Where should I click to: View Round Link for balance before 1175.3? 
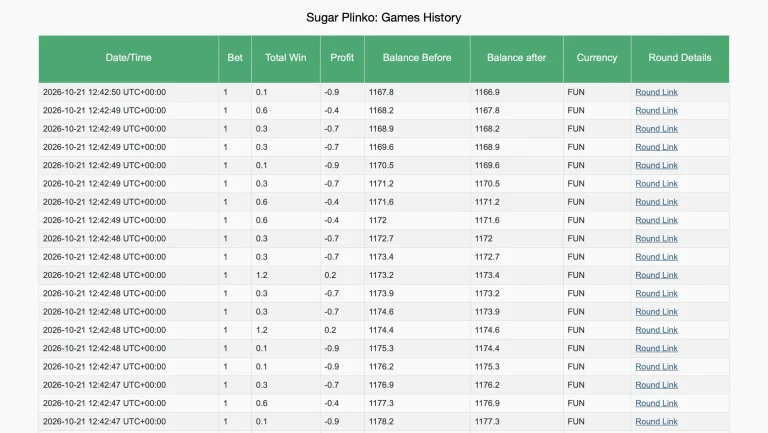tap(656, 348)
